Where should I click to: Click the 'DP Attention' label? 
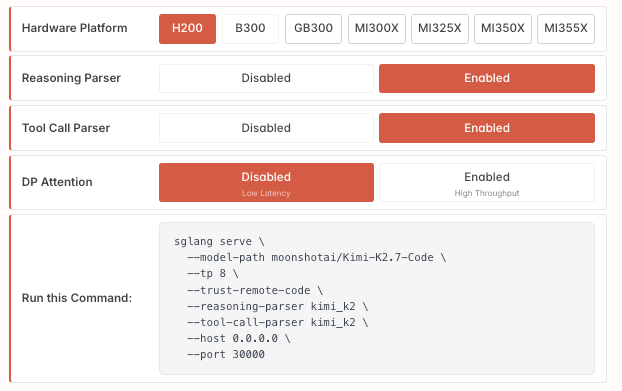point(57,182)
